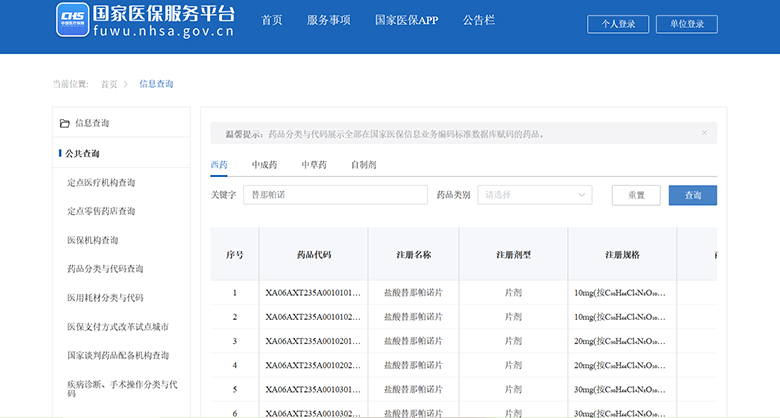This screenshot has height=418, width=780.
Task: Click the 首页 breadcrumb link
Action: (109, 84)
